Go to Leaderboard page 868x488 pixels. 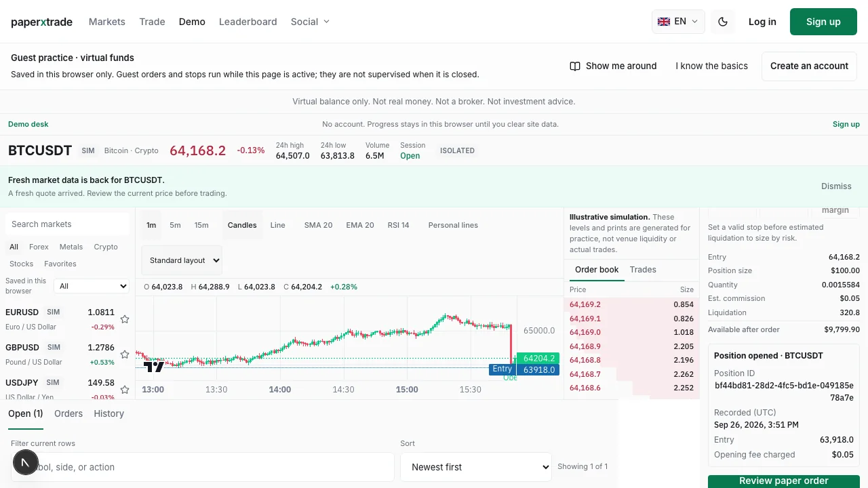coord(248,22)
